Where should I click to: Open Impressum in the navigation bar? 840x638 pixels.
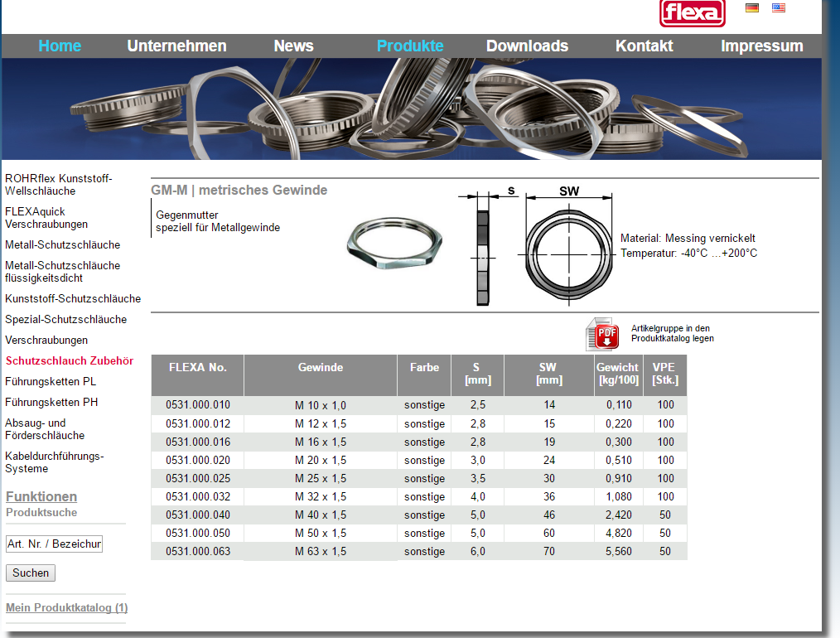click(762, 46)
